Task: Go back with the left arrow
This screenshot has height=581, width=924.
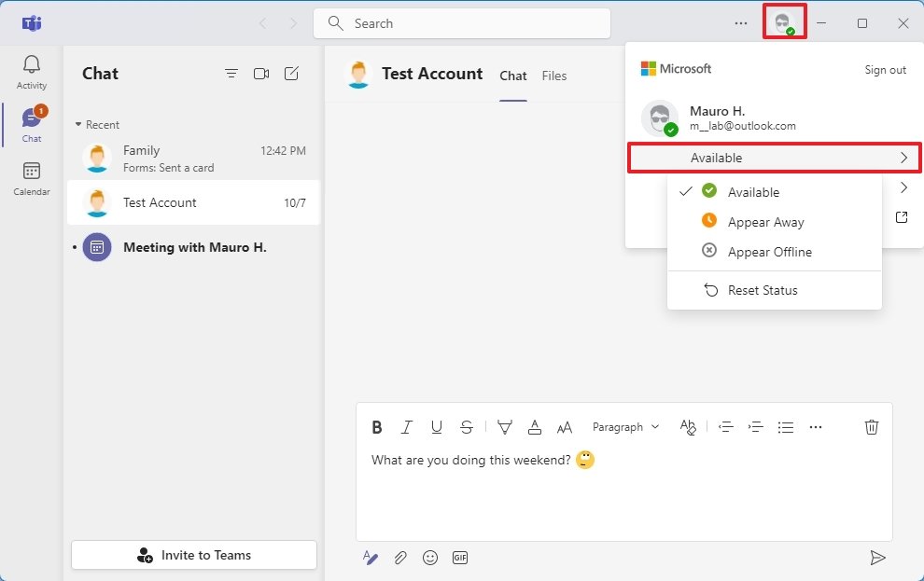Action: 263,23
